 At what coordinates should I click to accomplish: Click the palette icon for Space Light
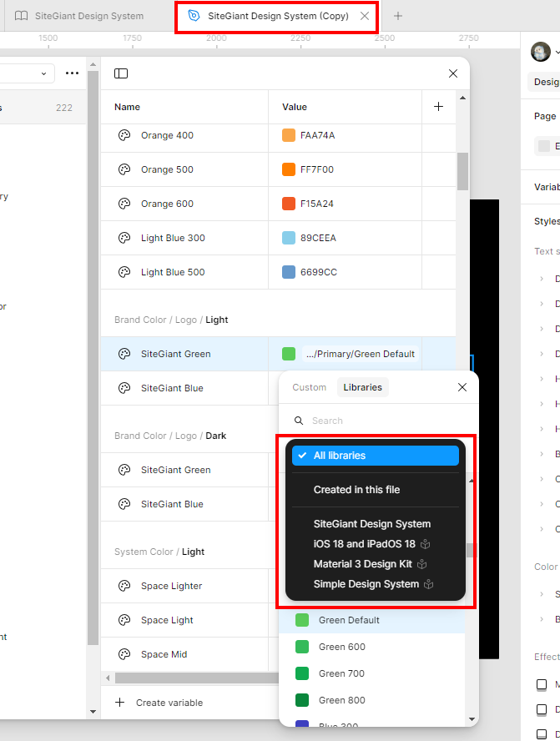tap(124, 620)
